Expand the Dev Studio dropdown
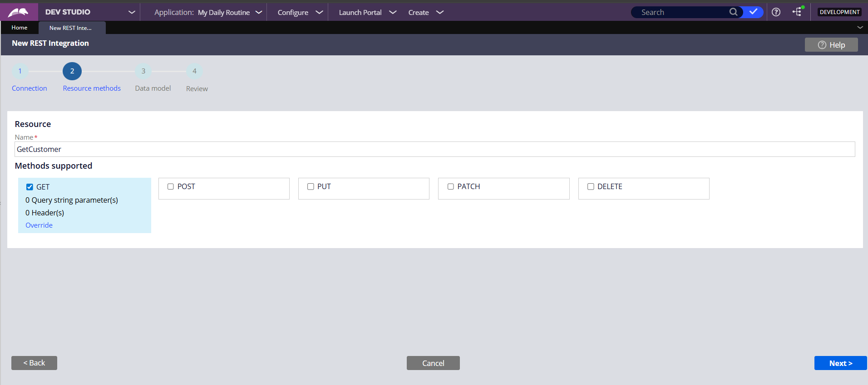 [x=132, y=12]
